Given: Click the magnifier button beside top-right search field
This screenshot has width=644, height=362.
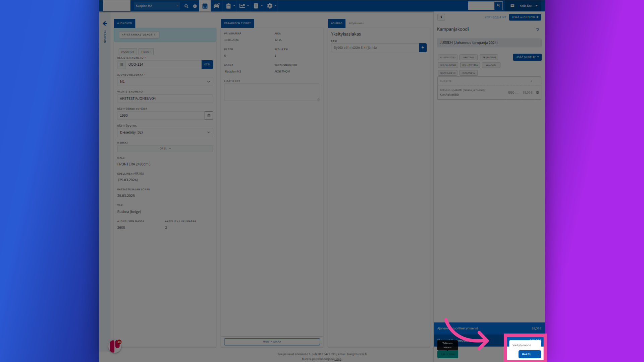Looking at the screenshot, I should click(x=498, y=5).
